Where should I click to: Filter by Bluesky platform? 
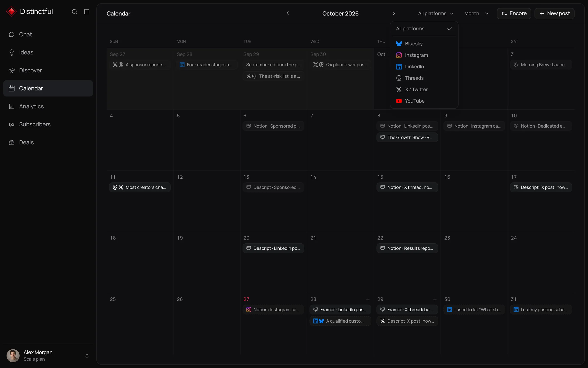pos(424,44)
